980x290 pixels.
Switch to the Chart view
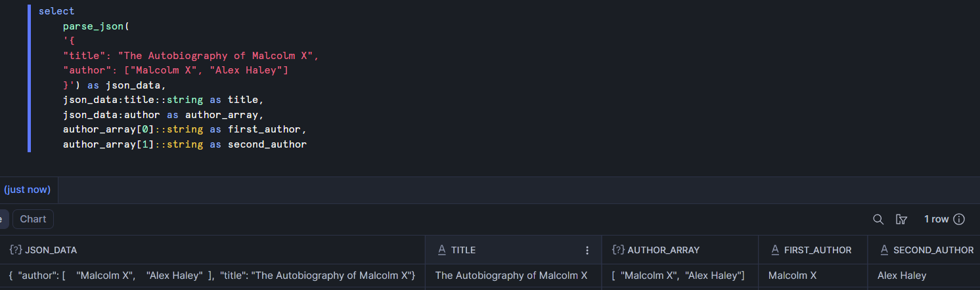click(x=33, y=219)
